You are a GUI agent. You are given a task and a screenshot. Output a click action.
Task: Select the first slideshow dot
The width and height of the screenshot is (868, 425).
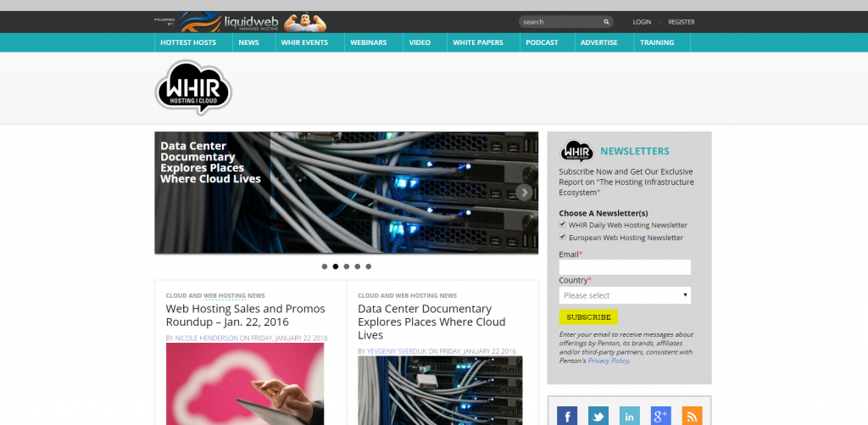click(x=325, y=266)
